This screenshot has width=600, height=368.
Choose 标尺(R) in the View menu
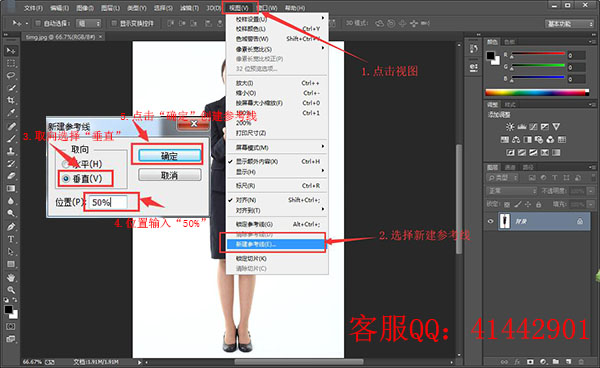[x=277, y=186]
